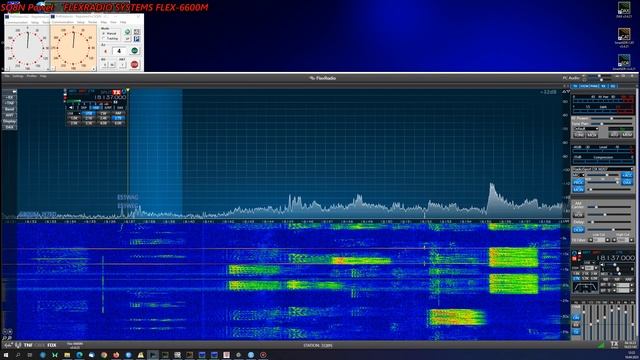Select 3.3K filter in right slice panel
640x360 pixels.
[x=585, y=278]
